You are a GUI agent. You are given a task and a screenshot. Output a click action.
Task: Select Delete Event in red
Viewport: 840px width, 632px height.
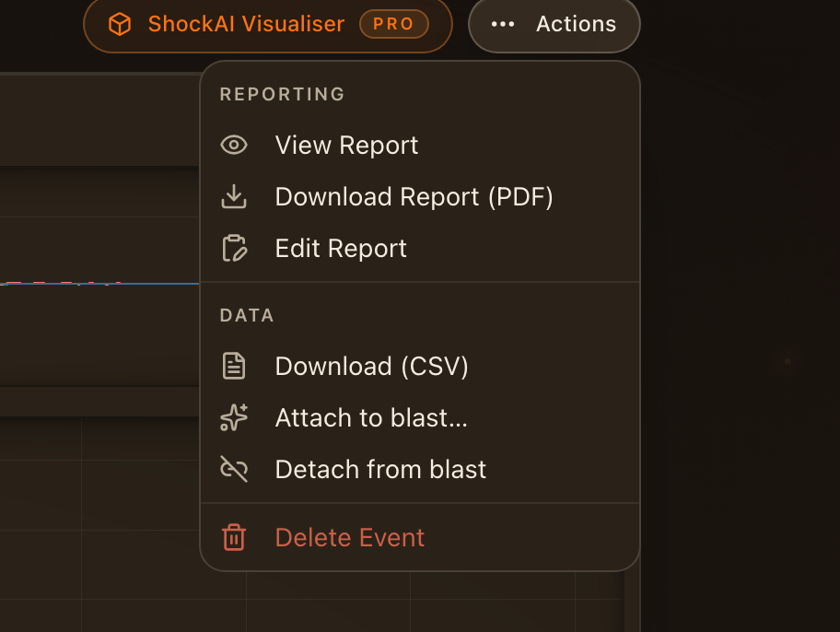[419, 538]
